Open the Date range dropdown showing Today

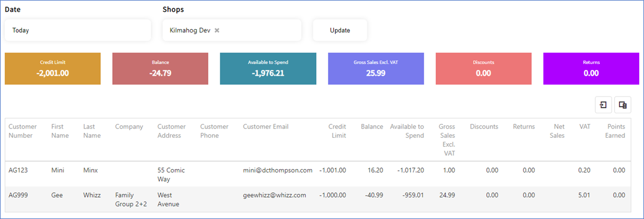78,30
